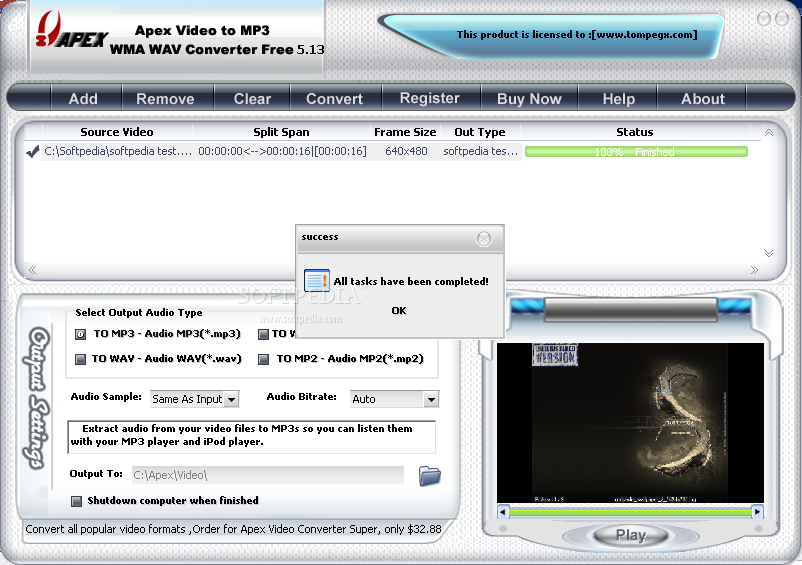
Task: Select TO WAV - Audio WAV option
Action: point(80,359)
